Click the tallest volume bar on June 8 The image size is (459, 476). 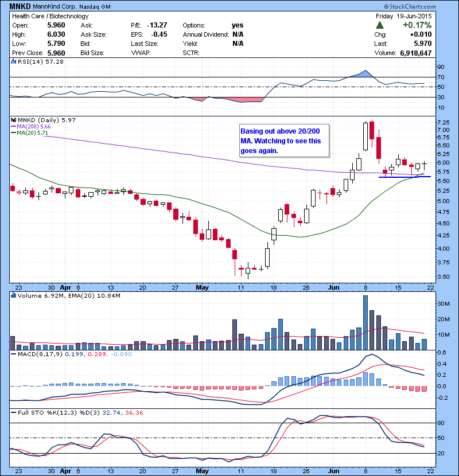coord(365,323)
